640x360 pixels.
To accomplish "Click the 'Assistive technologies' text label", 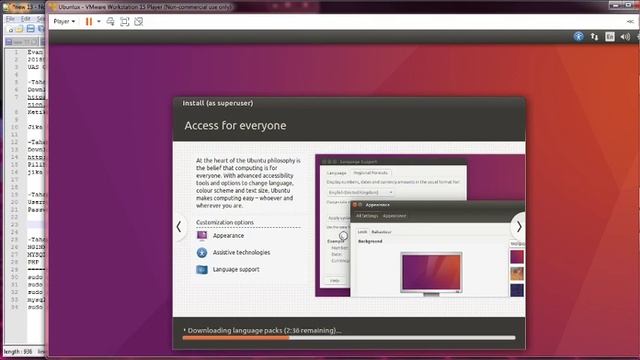I will coord(241,253).
